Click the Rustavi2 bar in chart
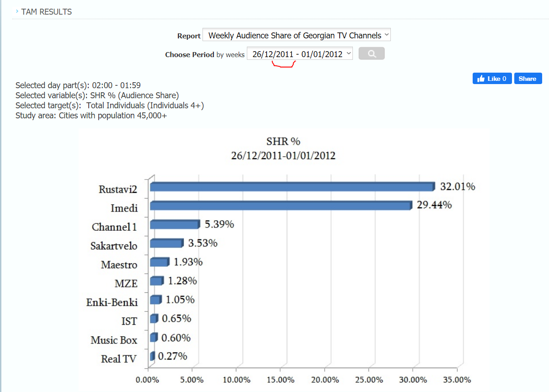This screenshot has height=392, width=549. pyautogui.click(x=293, y=187)
